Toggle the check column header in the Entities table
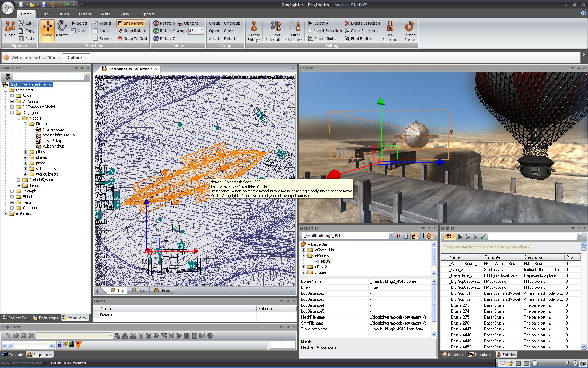The height and width of the screenshot is (368, 588). click(444, 257)
